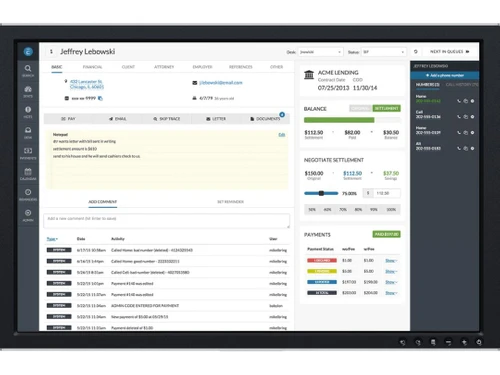Click the green Paid amount badge
Viewport: 500px width, 375px height.
click(x=386, y=234)
